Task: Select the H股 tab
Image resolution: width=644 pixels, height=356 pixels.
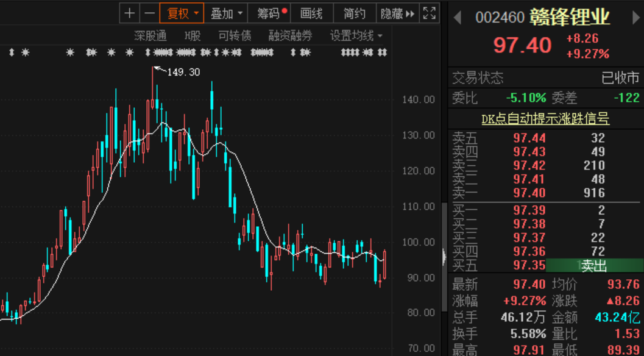Action: (x=193, y=36)
